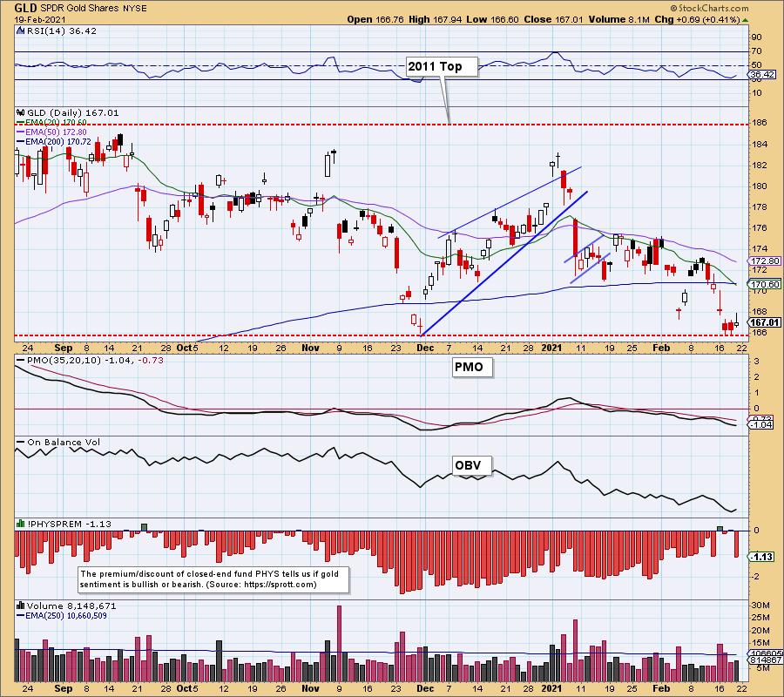The image size is (784, 697).
Task: Click the 'Nov' label on price axis
Action: click(310, 348)
